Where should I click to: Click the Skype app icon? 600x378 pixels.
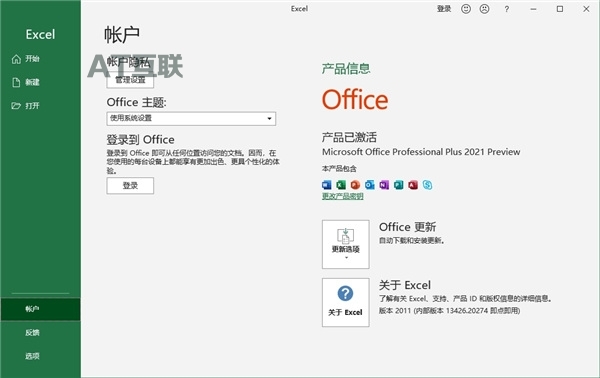tap(427, 185)
